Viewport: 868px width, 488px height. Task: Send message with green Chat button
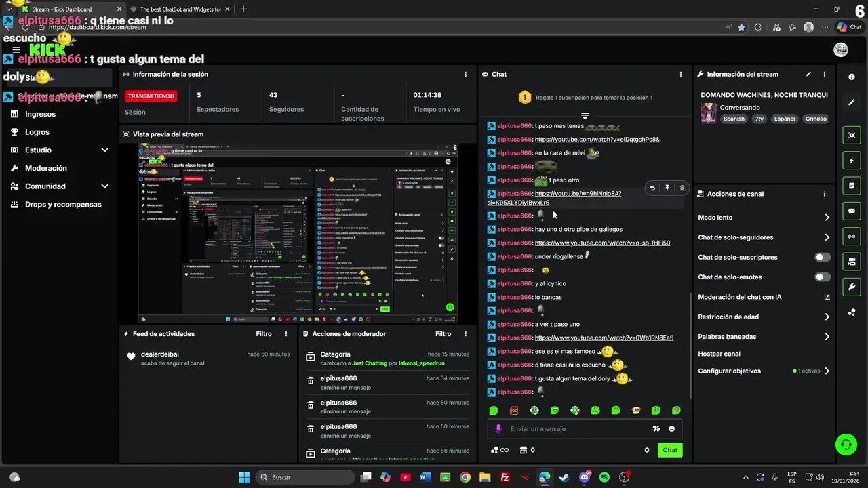[x=670, y=450]
